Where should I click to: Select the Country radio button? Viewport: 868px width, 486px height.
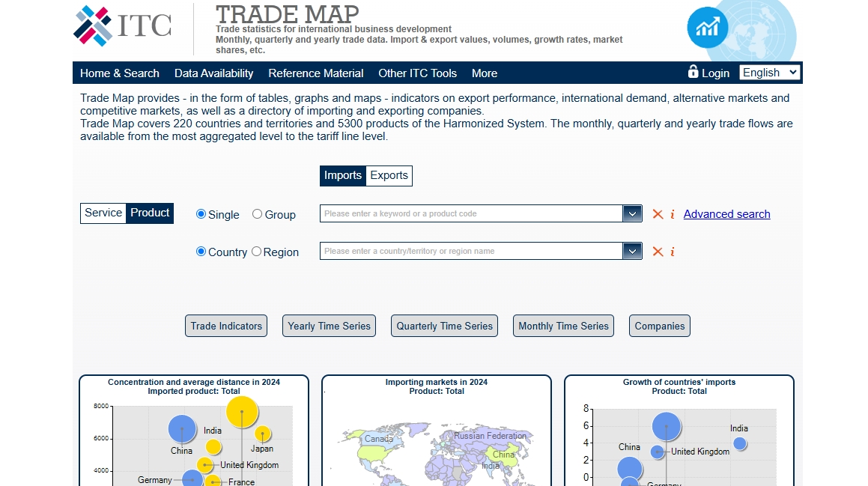pyautogui.click(x=201, y=252)
